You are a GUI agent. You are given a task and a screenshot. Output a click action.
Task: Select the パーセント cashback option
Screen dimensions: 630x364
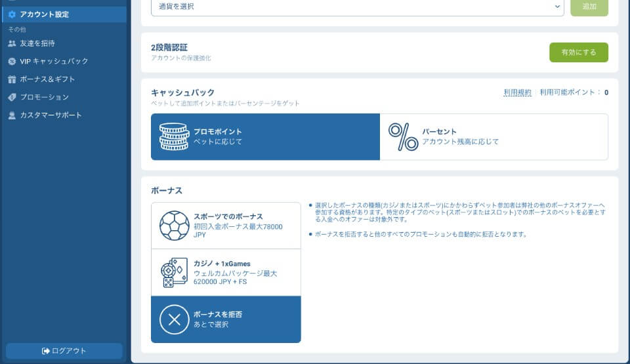click(x=493, y=136)
